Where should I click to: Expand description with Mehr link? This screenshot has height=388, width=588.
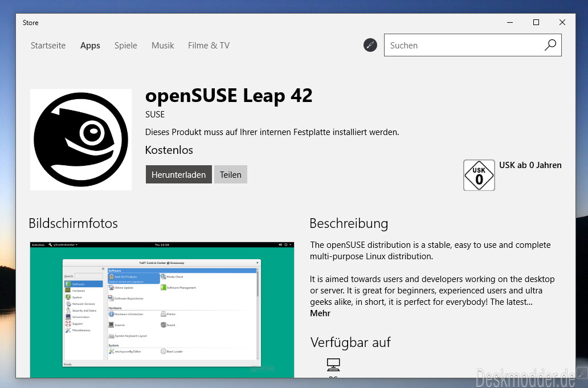pos(320,313)
